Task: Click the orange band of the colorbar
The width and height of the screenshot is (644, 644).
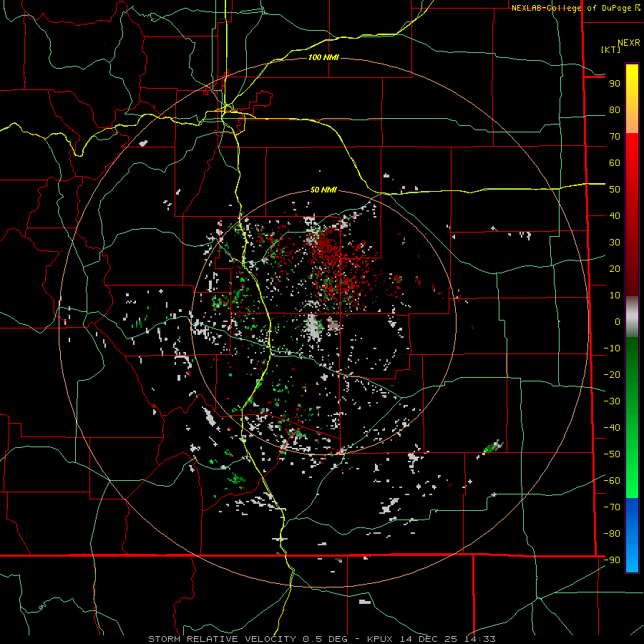Action: (x=632, y=122)
